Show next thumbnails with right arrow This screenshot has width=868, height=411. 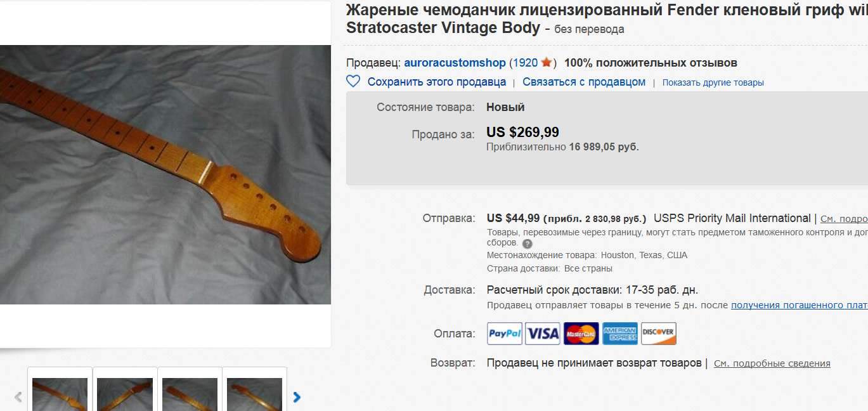tap(297, 398)
